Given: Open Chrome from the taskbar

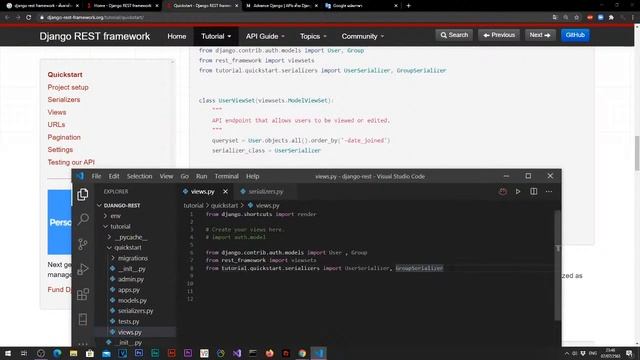Looking at the screenshot, I should pyautogui.click(x=302, y=353).
